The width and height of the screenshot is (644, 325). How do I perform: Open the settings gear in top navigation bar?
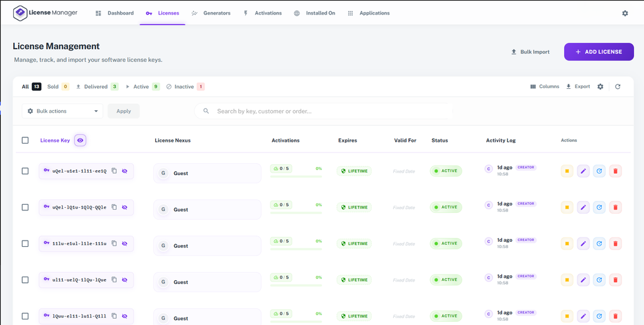625,13
